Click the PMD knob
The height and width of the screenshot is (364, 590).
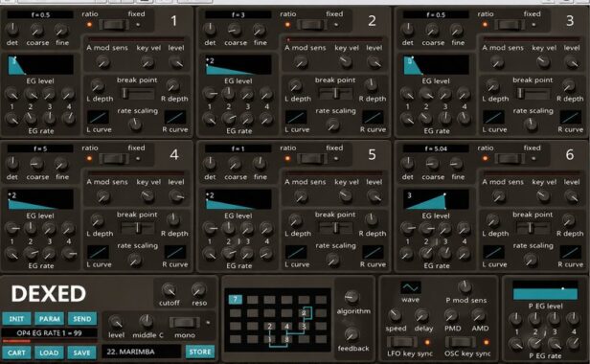(x=451, y=315)
